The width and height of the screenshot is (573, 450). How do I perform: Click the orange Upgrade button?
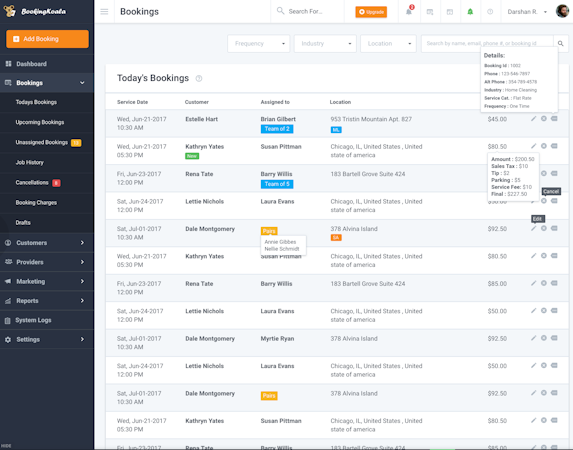pyautogui.click(x=371, y=12)
